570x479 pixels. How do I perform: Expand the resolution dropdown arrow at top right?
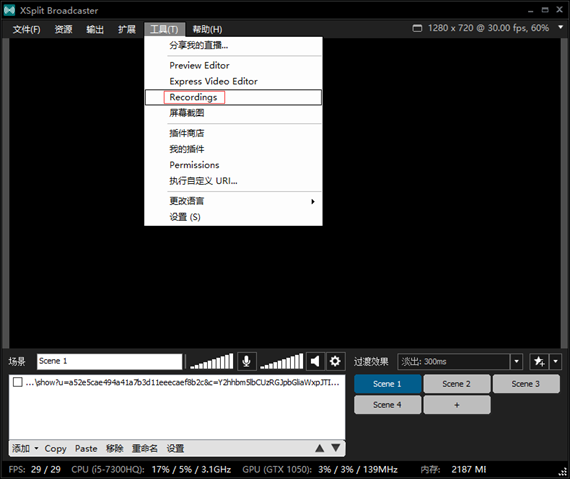tap(561, 27)
